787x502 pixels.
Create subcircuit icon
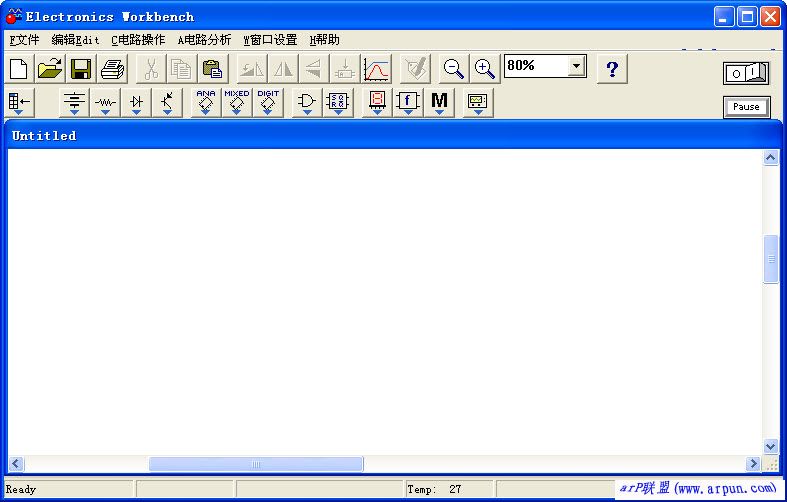coord(345,68)
